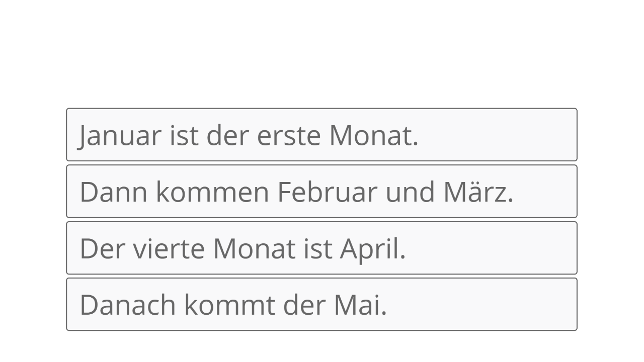Select the word 'Danach'
Image resolution: width=644 pixels, height=362 pixels.
(128, 305)
